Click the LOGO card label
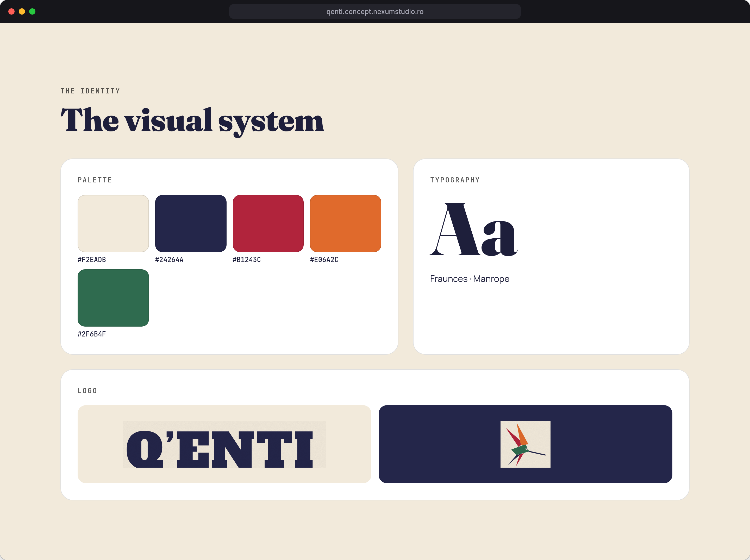The height and width of the screenshot is (560, 750). [87, 391]
